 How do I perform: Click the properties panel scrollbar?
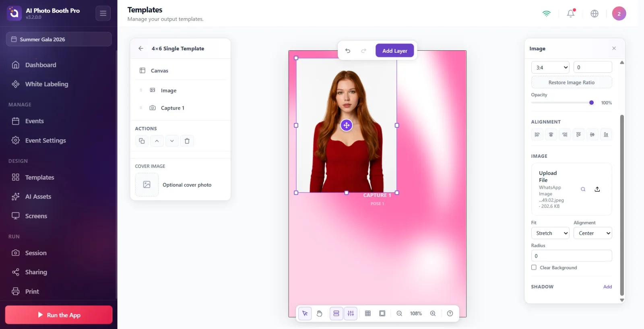click(x=622, y=205)
